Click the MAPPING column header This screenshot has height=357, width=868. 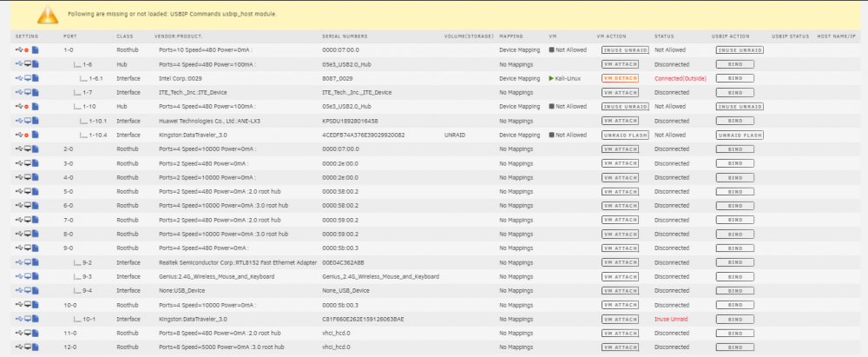click(510, 36)
